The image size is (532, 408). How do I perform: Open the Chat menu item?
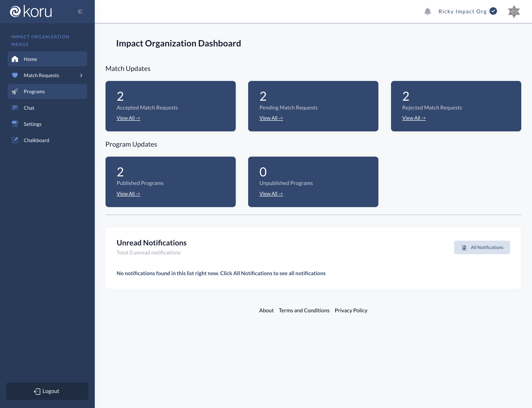point(47,108)
